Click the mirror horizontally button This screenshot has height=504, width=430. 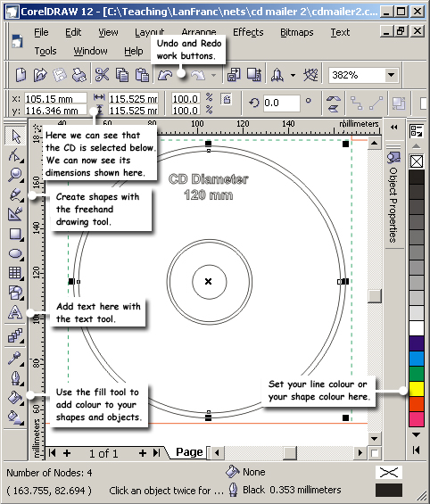[x=334, y=99]
